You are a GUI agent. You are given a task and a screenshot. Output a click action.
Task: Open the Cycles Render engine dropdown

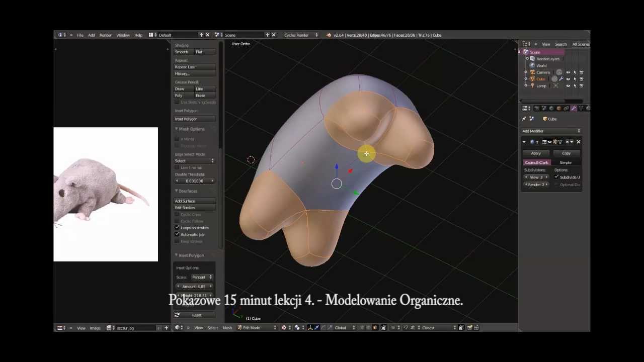(x=300, y=35)
